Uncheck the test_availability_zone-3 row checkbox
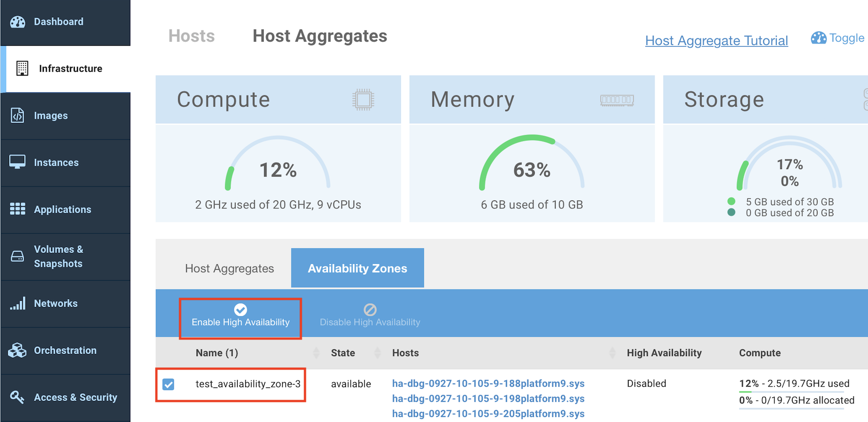 click(x=169, y=384)
